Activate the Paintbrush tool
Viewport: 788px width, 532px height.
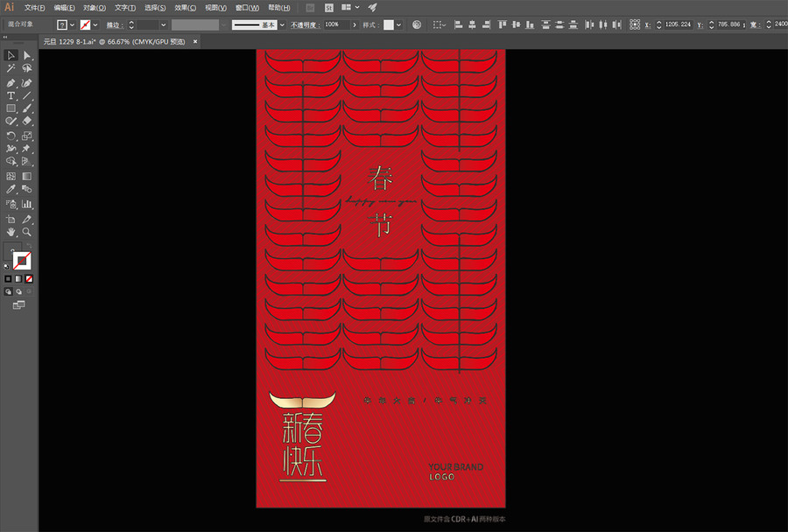(27, 108)
